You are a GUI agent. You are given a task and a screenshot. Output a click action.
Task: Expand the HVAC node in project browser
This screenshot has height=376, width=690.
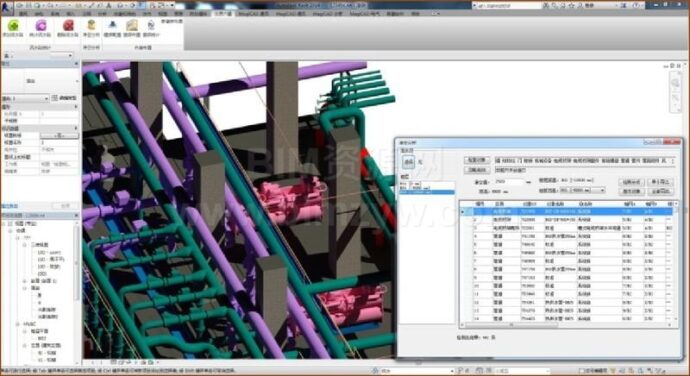coord(18,324)
